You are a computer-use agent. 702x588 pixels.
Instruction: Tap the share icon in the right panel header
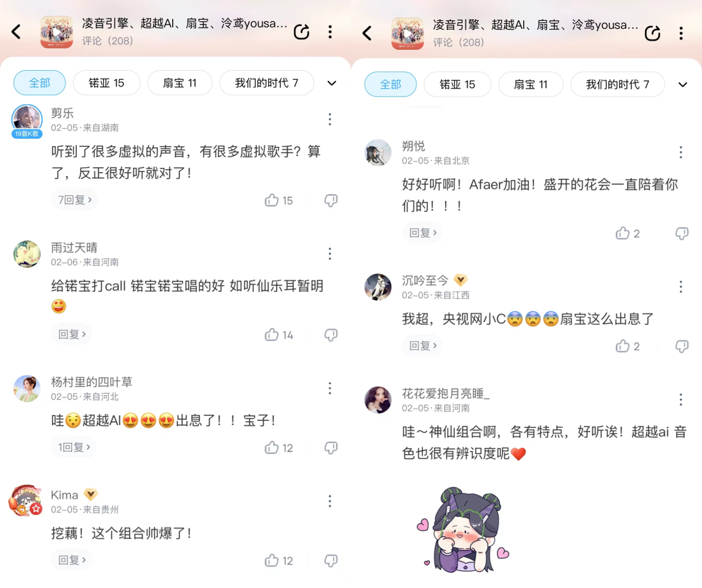coord(652,33)
